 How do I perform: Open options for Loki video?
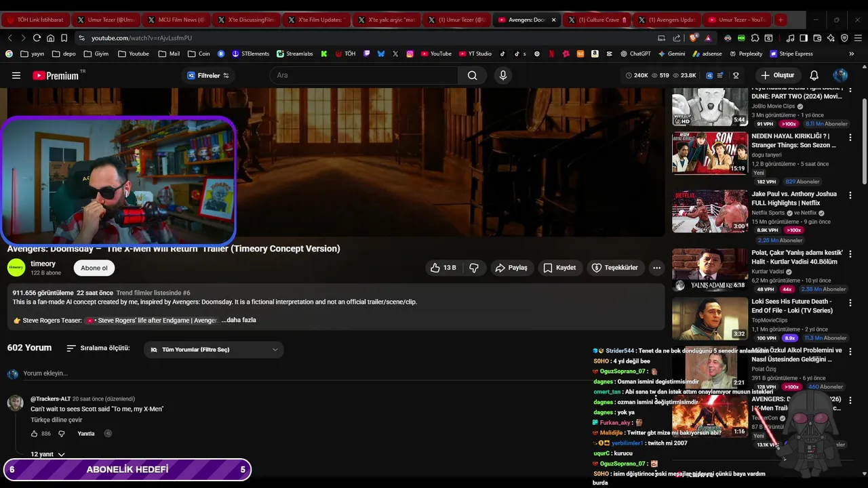(x=850, y=302)
